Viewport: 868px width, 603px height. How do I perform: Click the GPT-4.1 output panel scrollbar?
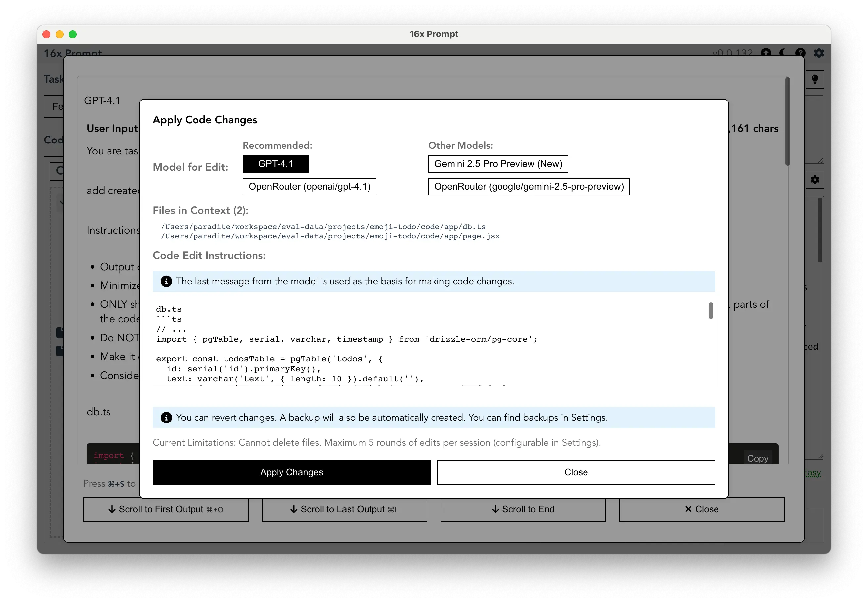(x=787, y=122)
